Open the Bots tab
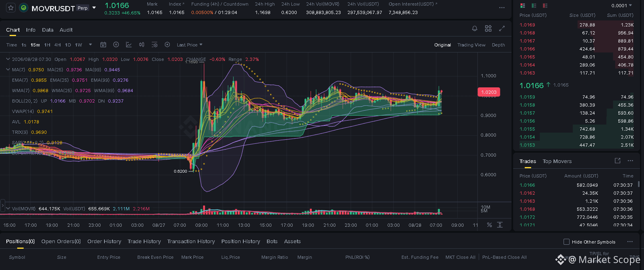 point(272,241)
